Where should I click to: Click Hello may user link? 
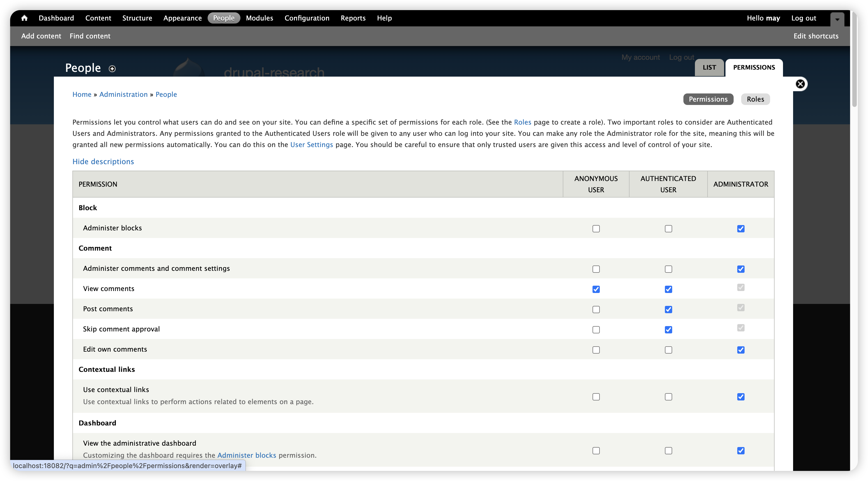(x=763, y=18)
